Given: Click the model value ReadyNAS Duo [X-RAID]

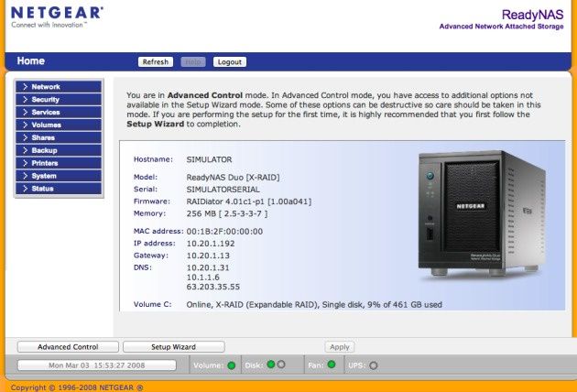Looking at the screenshot, I should [x=233, y=178].
